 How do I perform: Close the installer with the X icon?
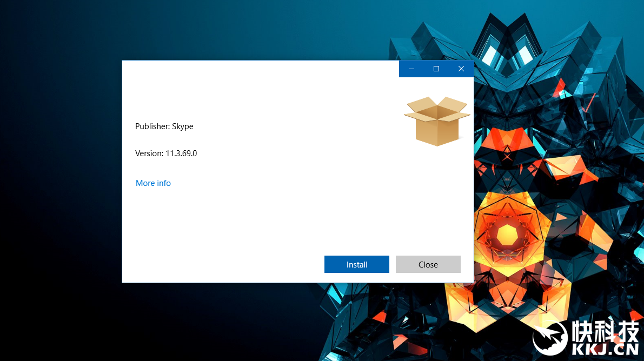[461, 69]
